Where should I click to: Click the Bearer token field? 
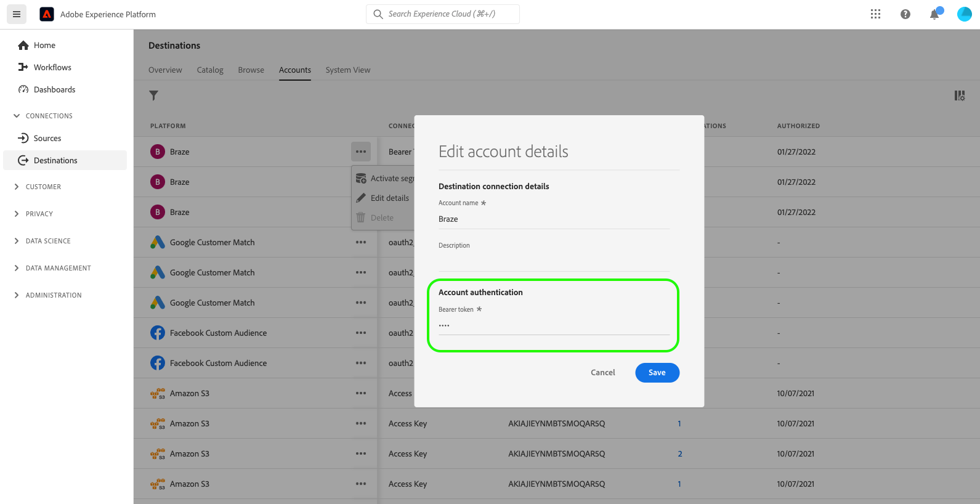(554, 325)
